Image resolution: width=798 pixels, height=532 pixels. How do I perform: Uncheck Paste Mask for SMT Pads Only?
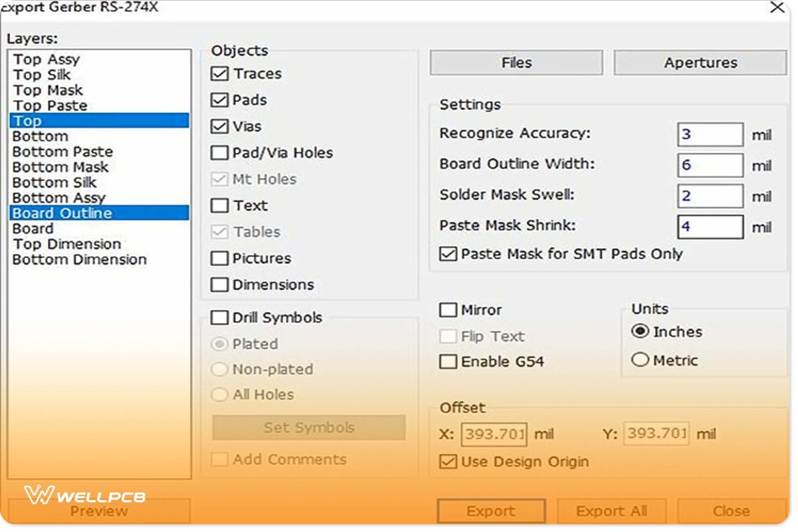(448, 254)
